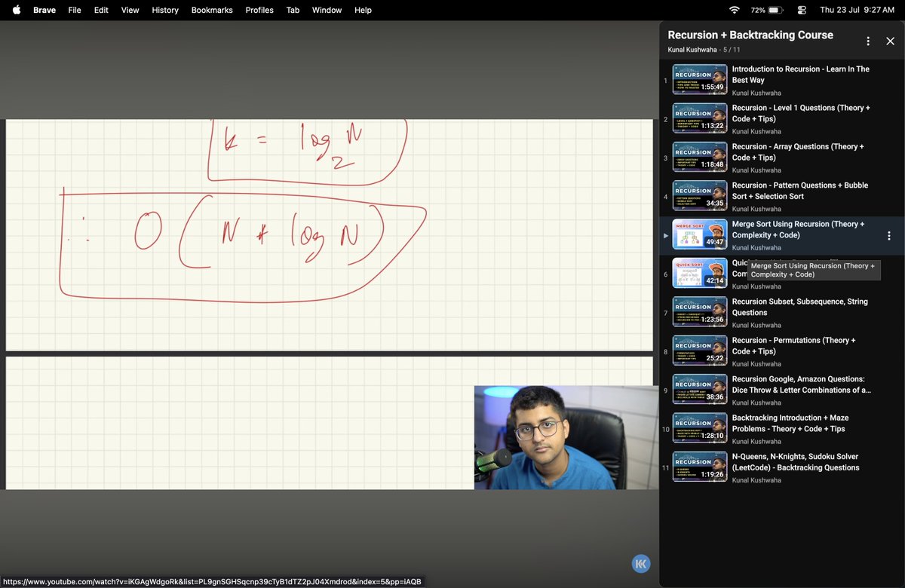
Task: Click the KK channel watermark icon
Action: click(641, 564)
